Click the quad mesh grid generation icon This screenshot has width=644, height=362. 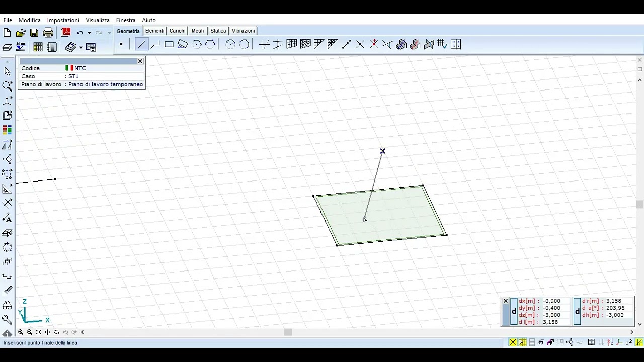click(x=292, y=45)
